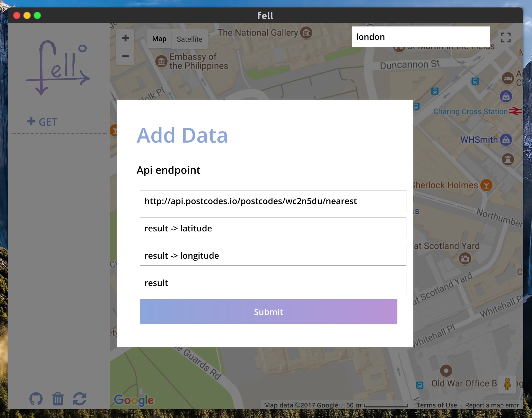
Task: Click the + GET button
Action: pos(42,122)
